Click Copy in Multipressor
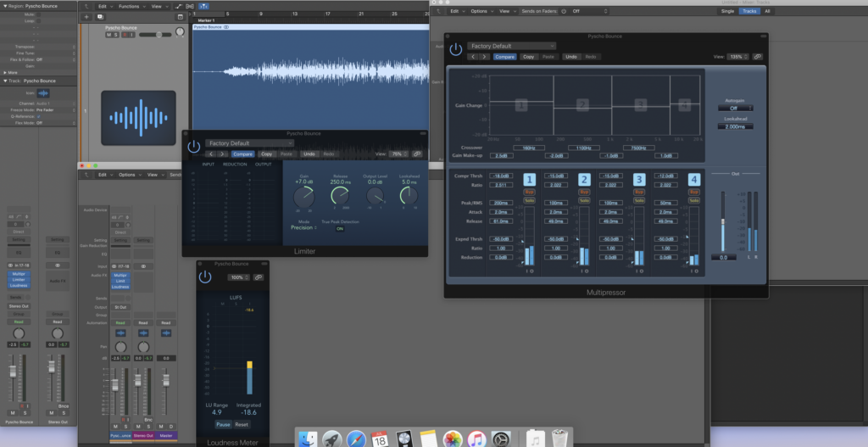Screen dimensions: 868x447 point(528,57)
